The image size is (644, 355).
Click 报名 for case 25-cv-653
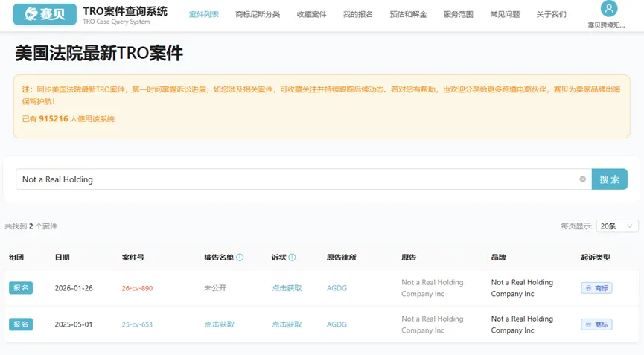[21, 324]
